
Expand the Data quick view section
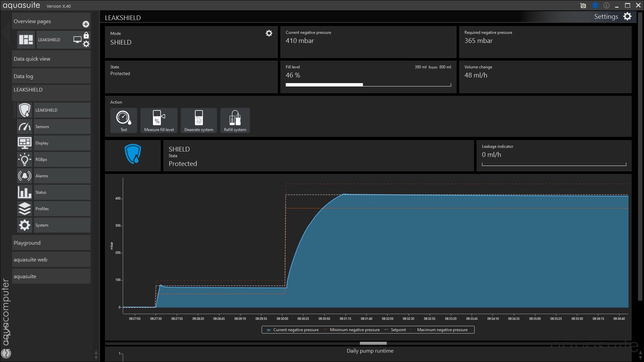pos(51,59)
